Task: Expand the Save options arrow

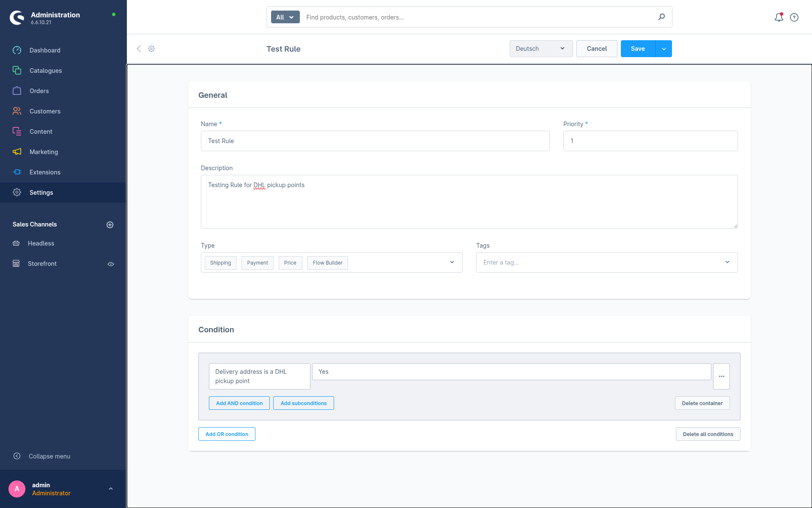Action: point(664,49)
